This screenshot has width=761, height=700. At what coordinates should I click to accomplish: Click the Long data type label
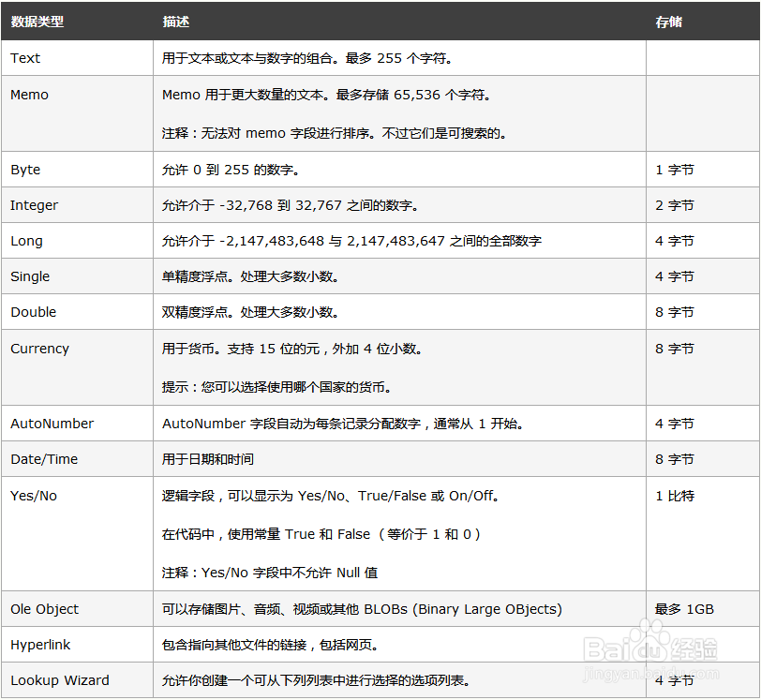coord(26,241)
